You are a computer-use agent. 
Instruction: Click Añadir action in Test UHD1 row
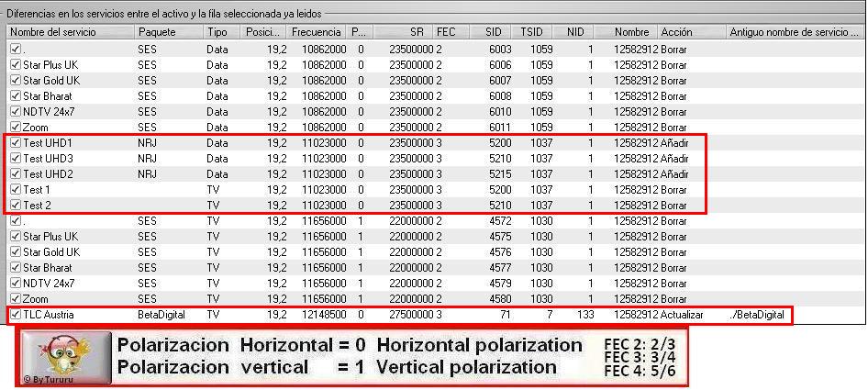coord(674,143)
